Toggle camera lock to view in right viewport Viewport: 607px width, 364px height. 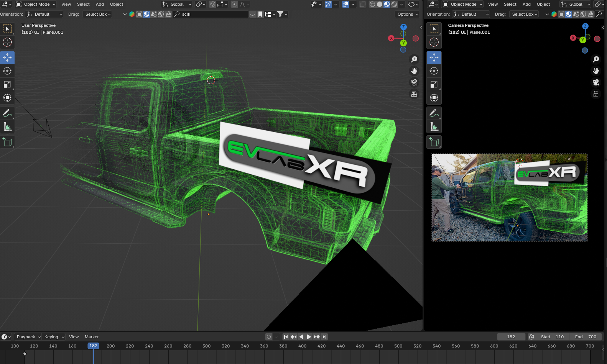[x=596, y=94]
